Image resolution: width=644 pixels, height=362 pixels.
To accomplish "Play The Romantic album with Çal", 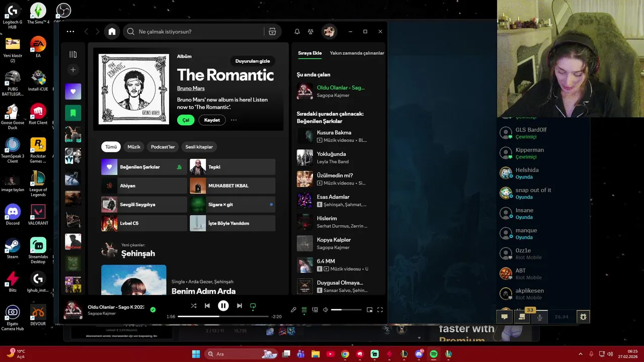I will pos(186,120).
